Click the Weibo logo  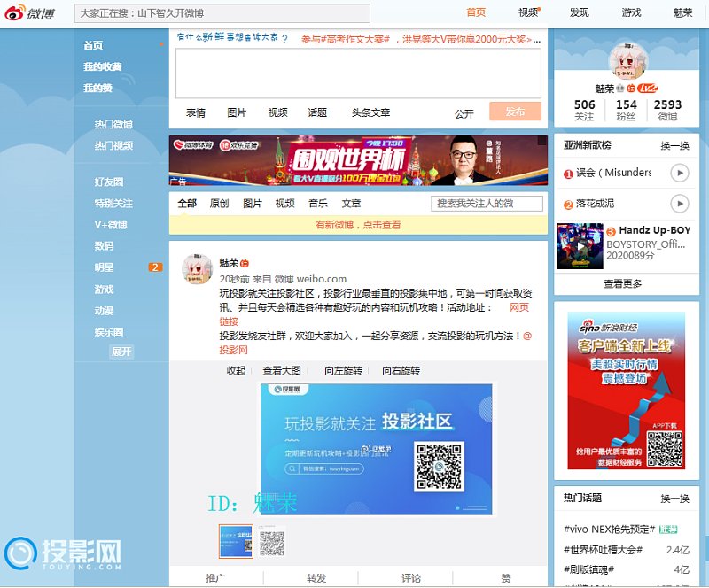(30, 13)
